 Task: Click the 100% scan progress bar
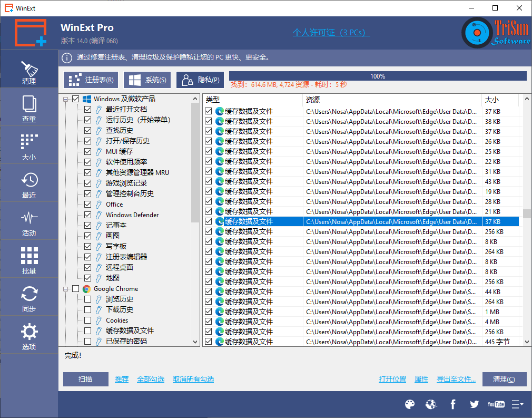[x=378, y=76]
